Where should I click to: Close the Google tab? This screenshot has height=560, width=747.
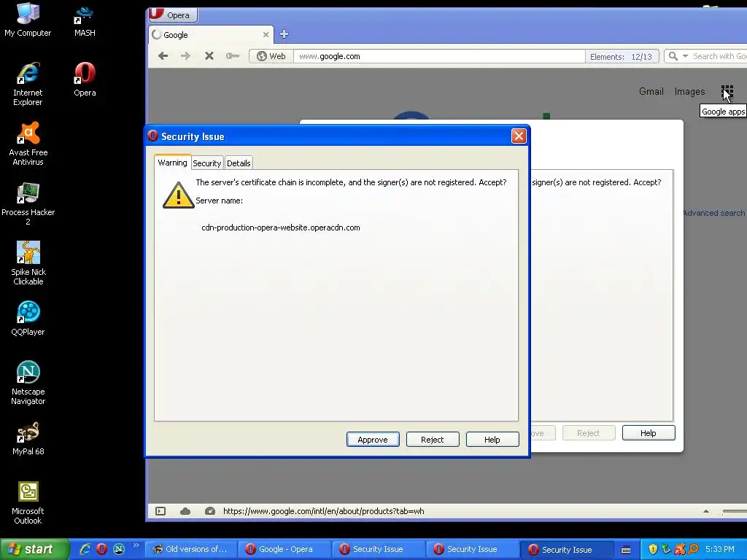pyautogui.click(x=266, y=35)
